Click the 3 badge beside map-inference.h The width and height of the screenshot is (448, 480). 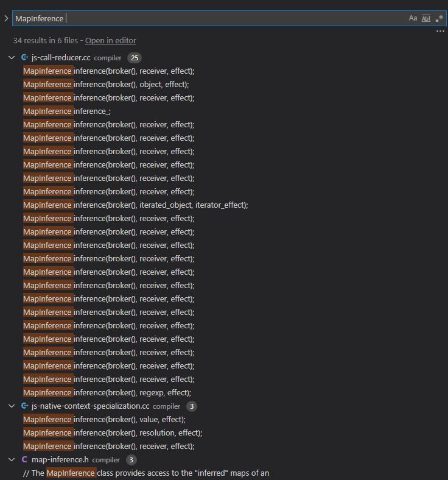click(131, 460)
